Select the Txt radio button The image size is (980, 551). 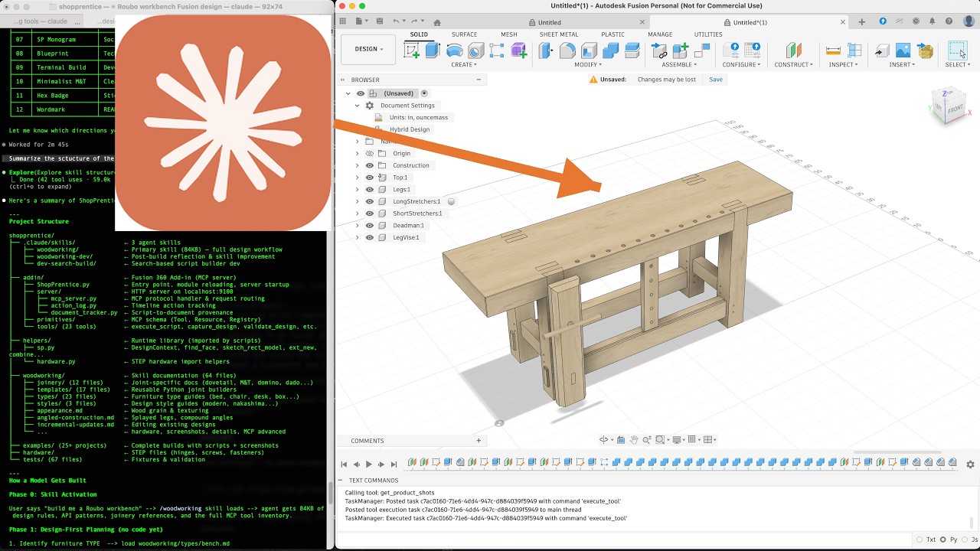click(x=919, y=540)
